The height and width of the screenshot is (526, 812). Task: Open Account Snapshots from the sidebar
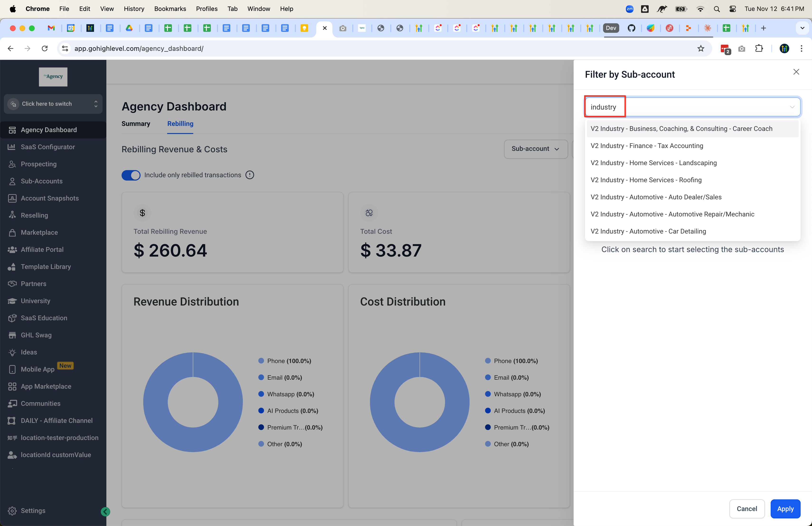tap(50, 198)
